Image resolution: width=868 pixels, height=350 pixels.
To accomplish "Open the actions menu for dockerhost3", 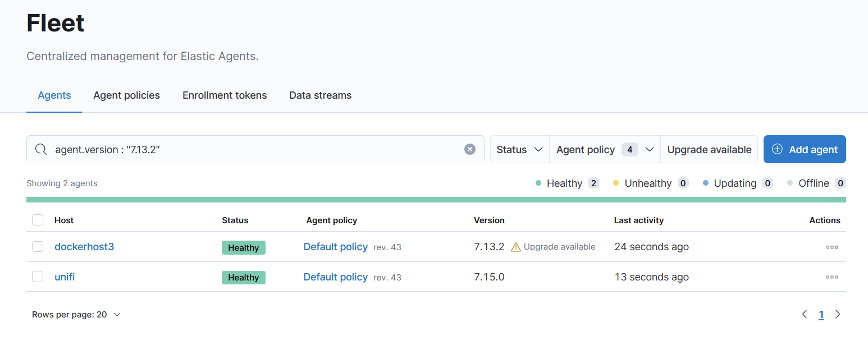I will [x=832, y=247].
